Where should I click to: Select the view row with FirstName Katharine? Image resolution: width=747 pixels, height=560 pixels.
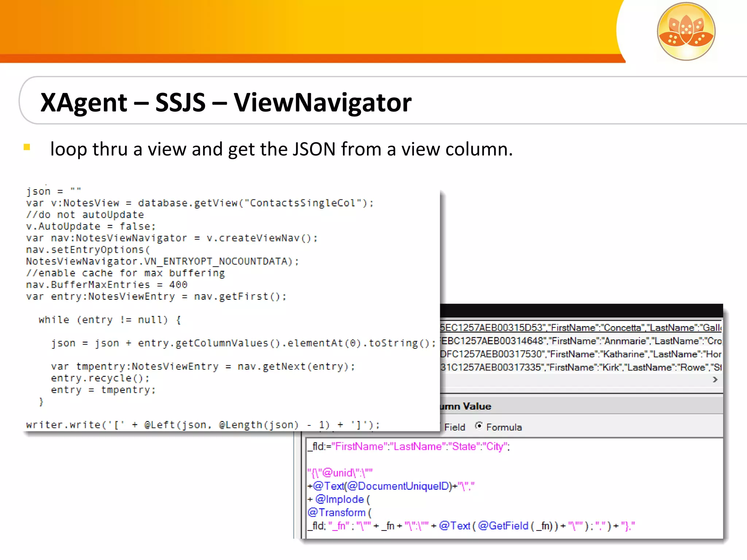[581, 354]
